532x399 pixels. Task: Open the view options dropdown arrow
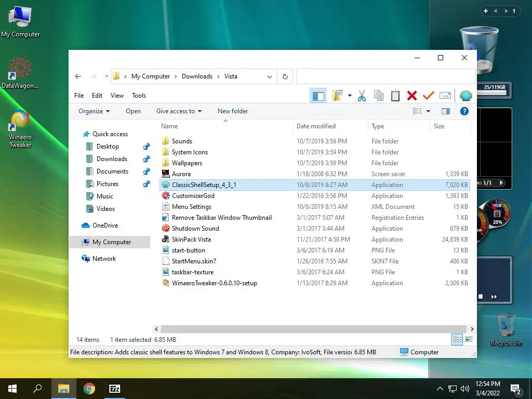(428, 111)
